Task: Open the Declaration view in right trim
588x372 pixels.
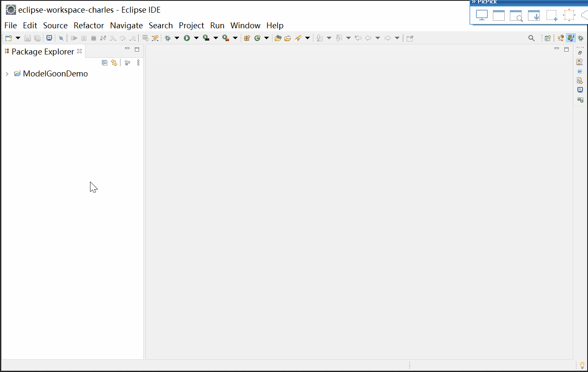Action: pos(580,80)
